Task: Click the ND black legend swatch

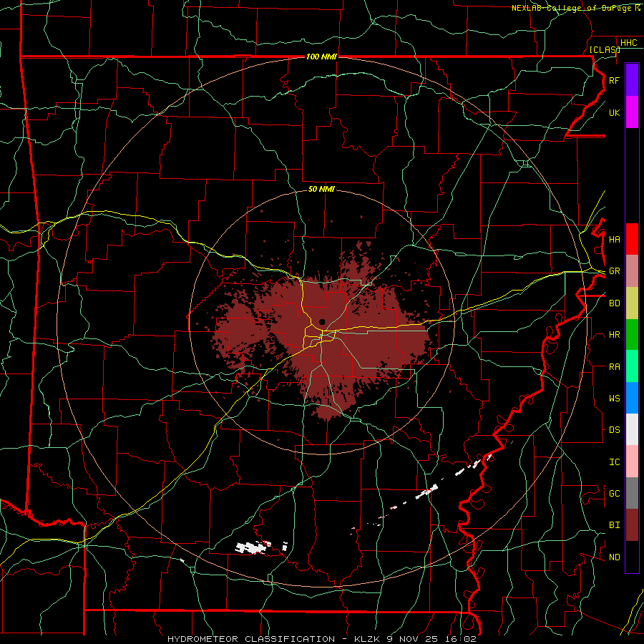Action: pyautogui.click(x=632, y=557)
